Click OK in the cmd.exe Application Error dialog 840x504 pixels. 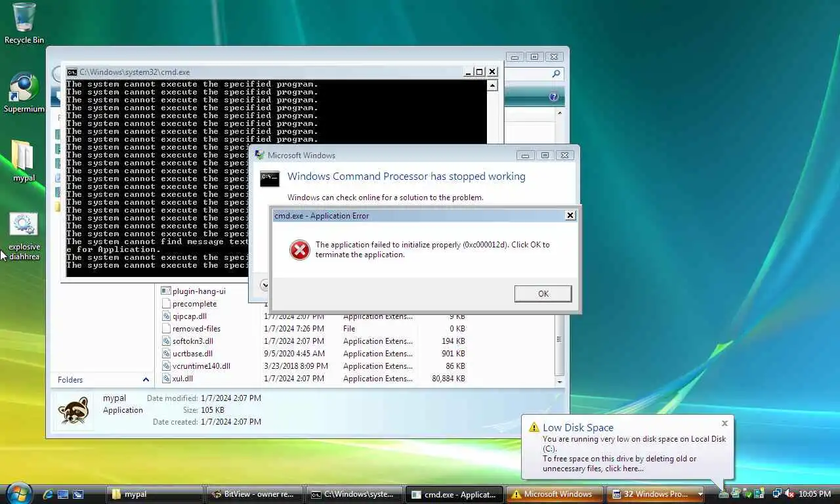coord(543,294)
